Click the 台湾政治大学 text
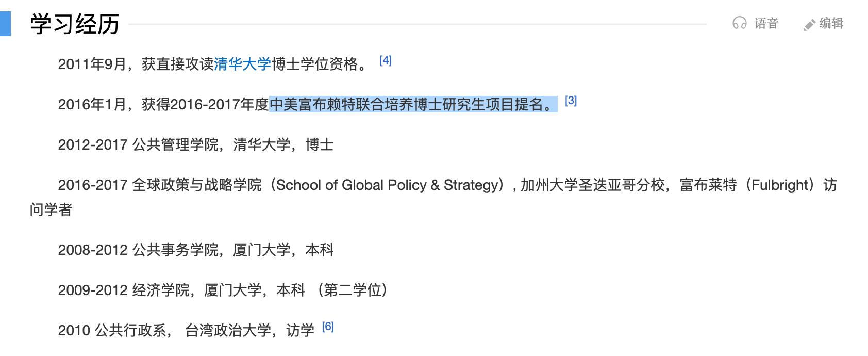 228,330
